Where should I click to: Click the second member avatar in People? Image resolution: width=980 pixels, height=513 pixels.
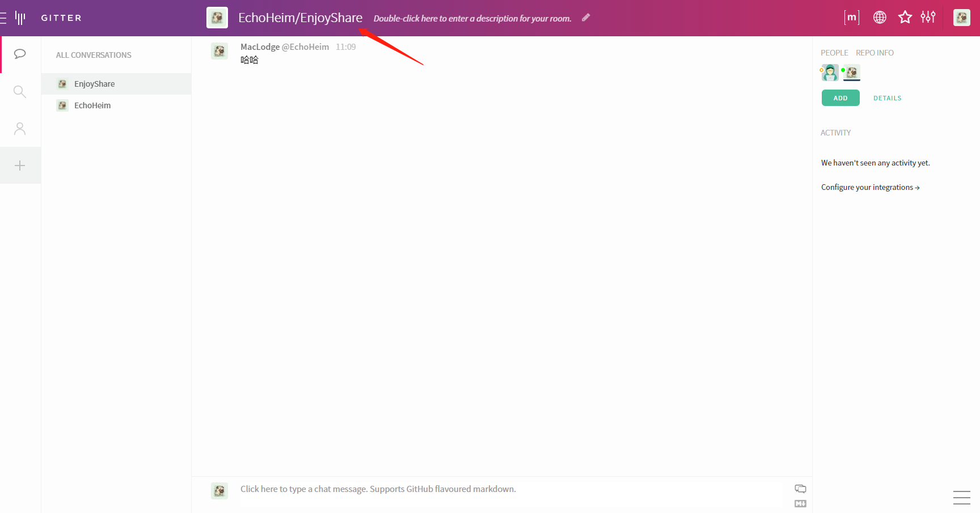851,73
